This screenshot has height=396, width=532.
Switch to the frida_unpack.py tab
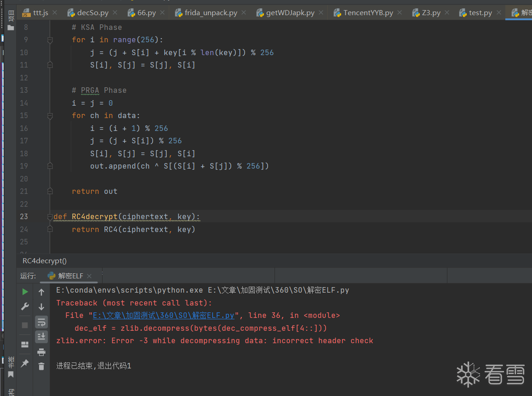click(211, 13)
